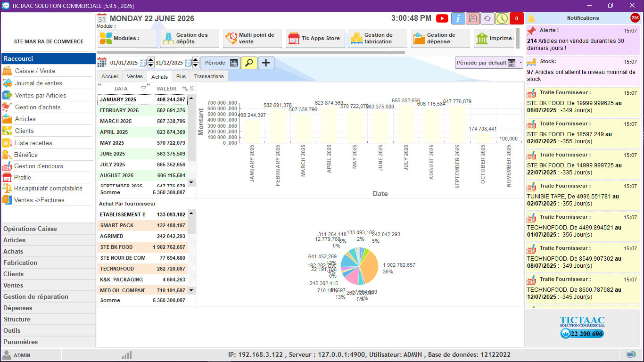Click the Journal de ventes icon
The height and width of the screenshot is (362, 644).
click(x=7, y=83)
